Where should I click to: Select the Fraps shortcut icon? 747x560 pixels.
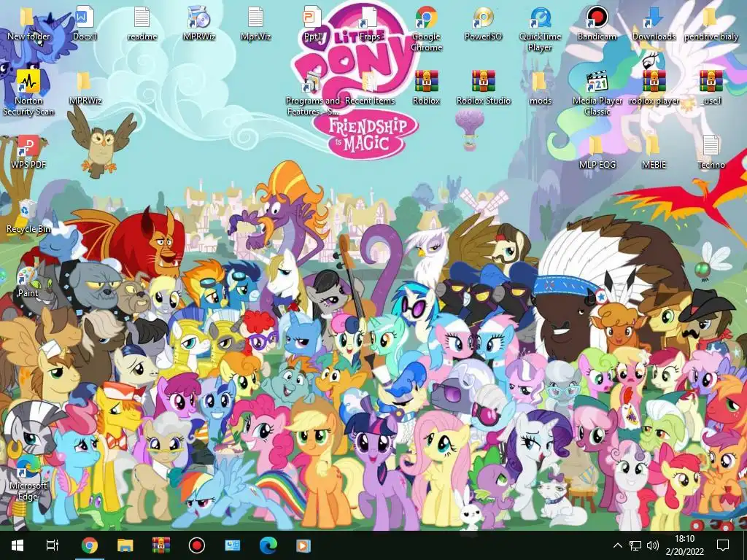pos(369,24)
